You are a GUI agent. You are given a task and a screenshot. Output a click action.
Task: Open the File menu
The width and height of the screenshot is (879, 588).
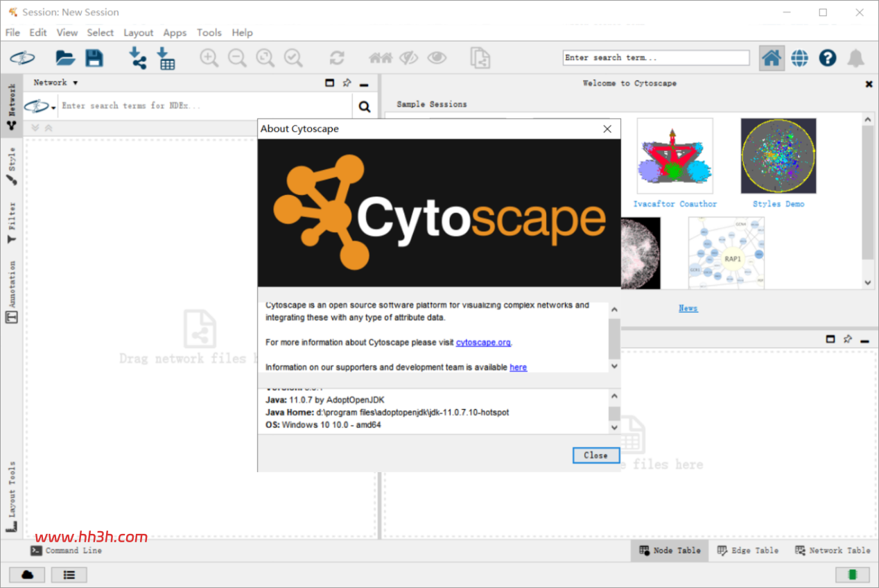pos(12,33)
